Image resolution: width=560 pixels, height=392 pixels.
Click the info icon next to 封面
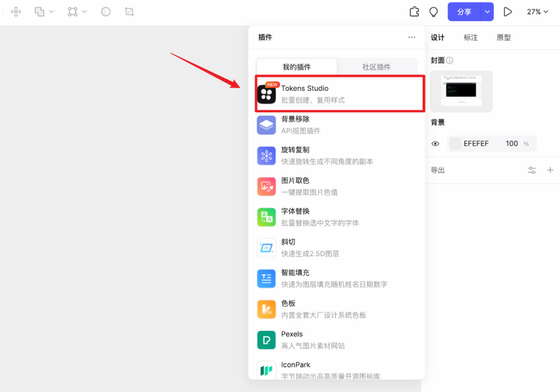coord(450,60)
